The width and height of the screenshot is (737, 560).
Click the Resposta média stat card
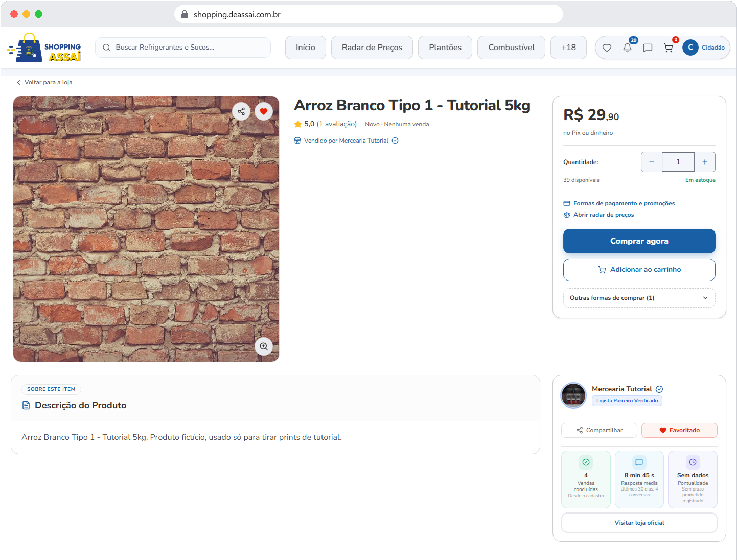coord(639,479)
